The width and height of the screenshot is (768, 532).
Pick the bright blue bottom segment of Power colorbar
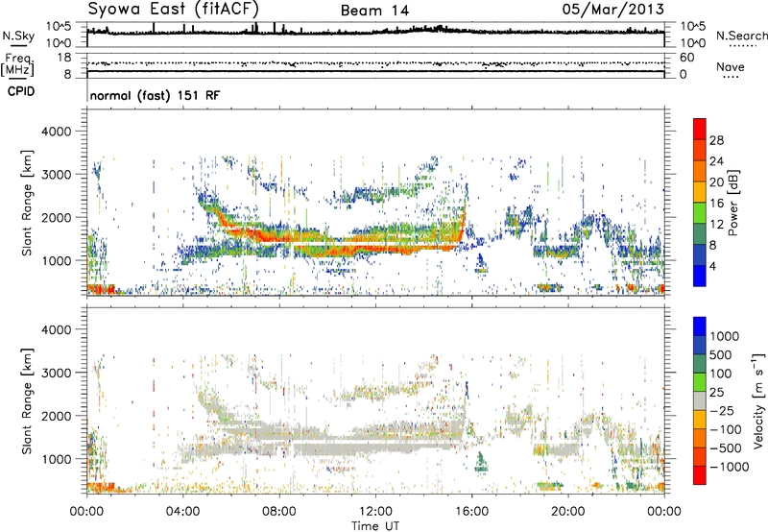click(700, 277)
